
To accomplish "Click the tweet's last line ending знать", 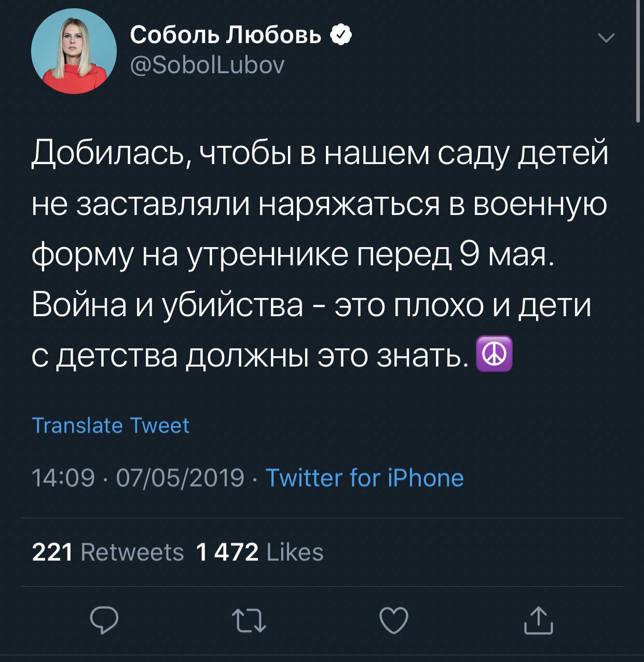I will (246, 355).
